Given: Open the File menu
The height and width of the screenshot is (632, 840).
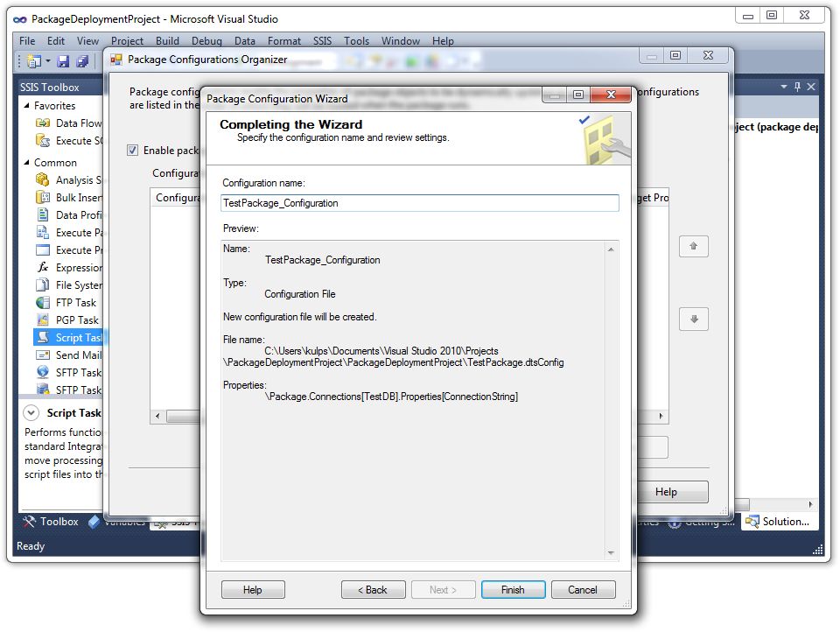Looking at the screenshot, I should coord(27,41).
